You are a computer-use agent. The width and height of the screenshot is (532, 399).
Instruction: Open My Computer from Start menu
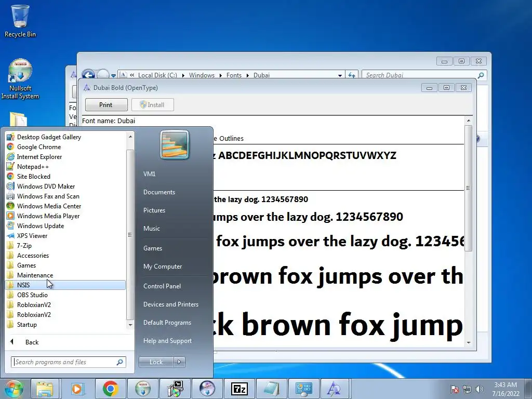[163, 267]
